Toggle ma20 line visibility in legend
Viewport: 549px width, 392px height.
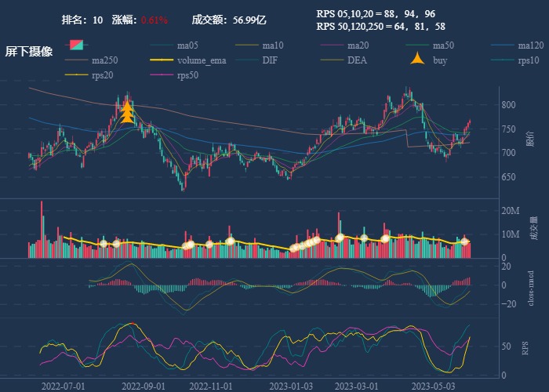tap(358, 45)
